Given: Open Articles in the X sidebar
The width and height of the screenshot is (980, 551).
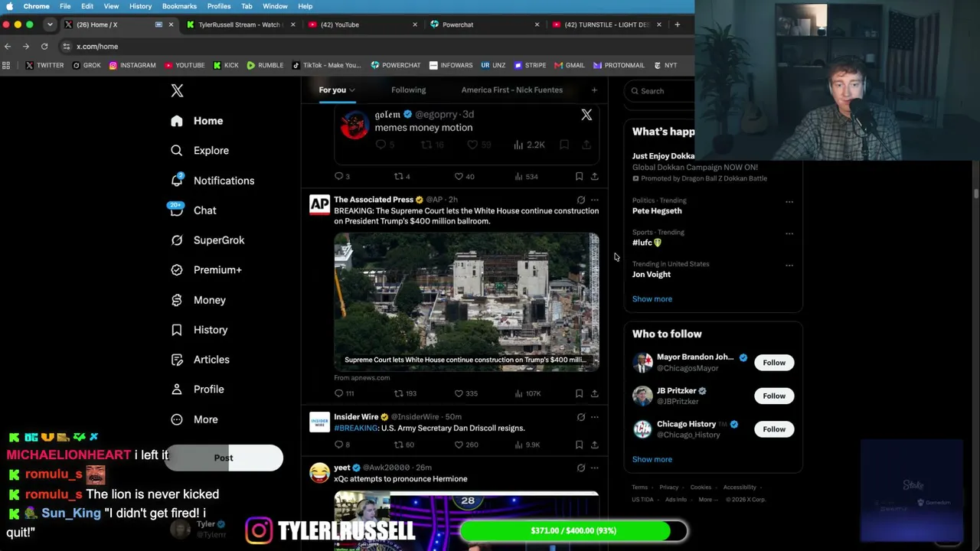Looking at the screenshot, I should (x=201, y=360).
